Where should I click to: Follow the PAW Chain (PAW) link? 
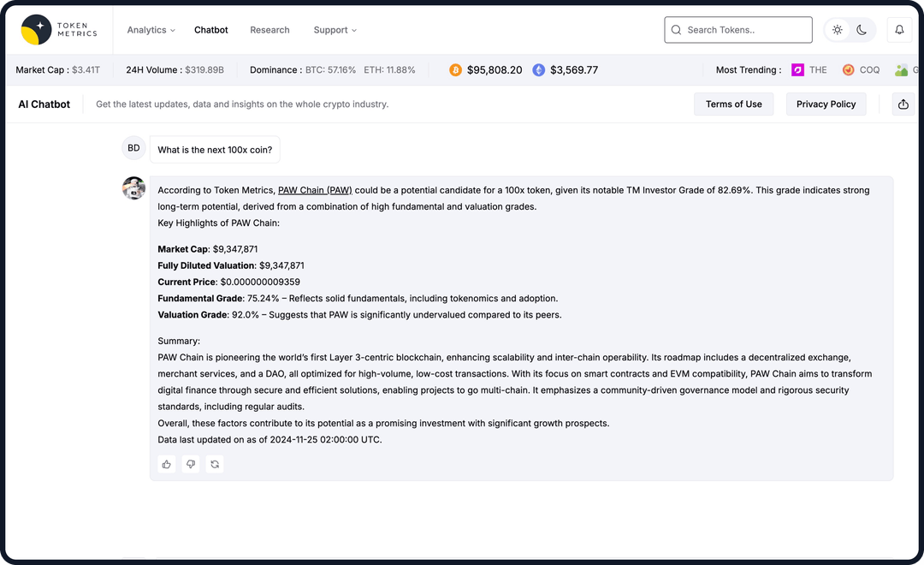click(315, 190)
